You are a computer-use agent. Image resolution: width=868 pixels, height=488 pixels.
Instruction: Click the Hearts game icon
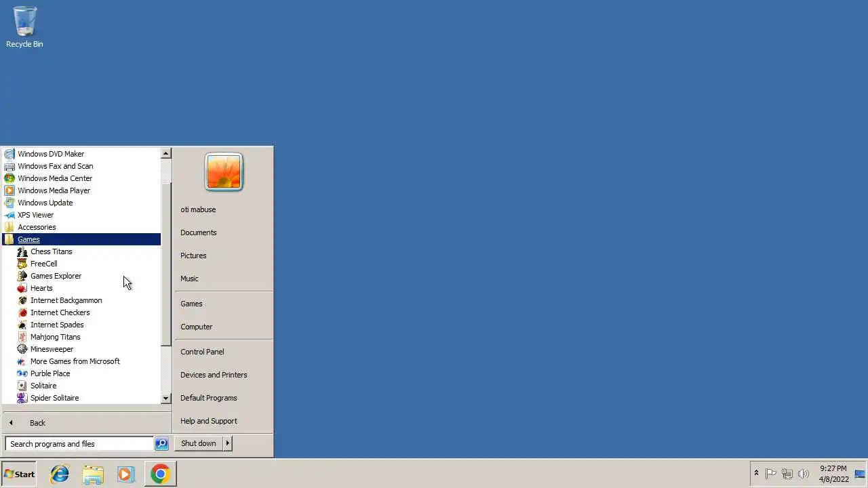coord(22,288)
